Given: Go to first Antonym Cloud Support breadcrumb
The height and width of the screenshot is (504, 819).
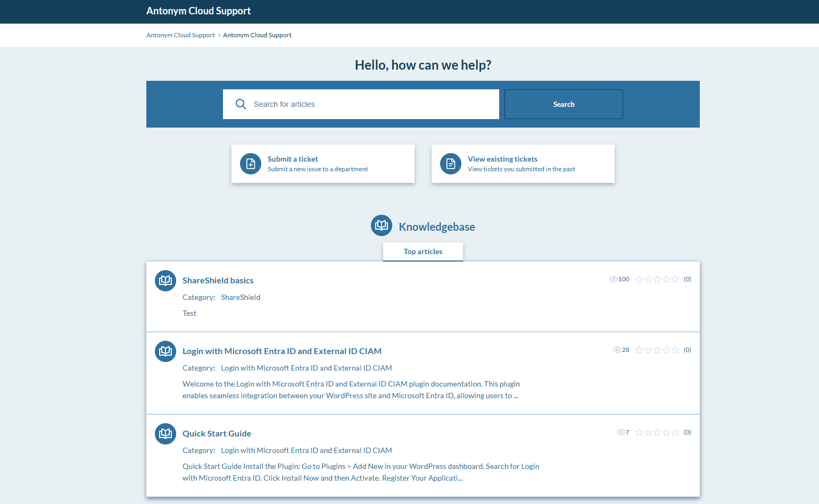Looking at the screenshot, I should 180,35.
